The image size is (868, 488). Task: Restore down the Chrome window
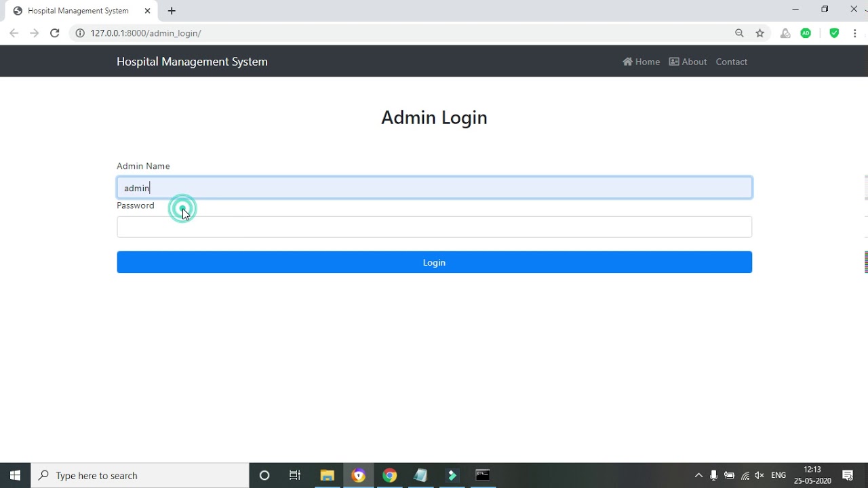(x=825, y=9)
